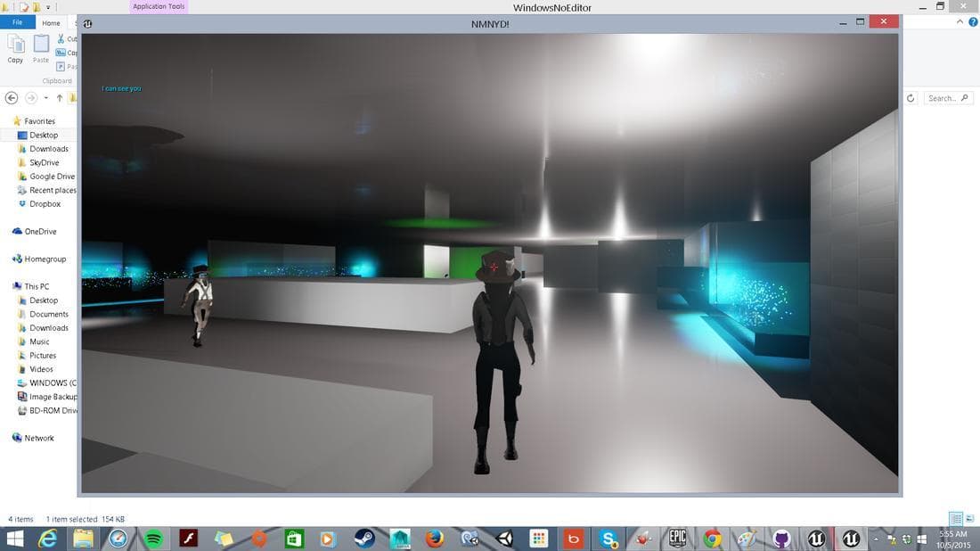Click the Unreal Engine logo in NMNYD! title bar
Screen dimensions: 980x551
[x=87, y=24]
